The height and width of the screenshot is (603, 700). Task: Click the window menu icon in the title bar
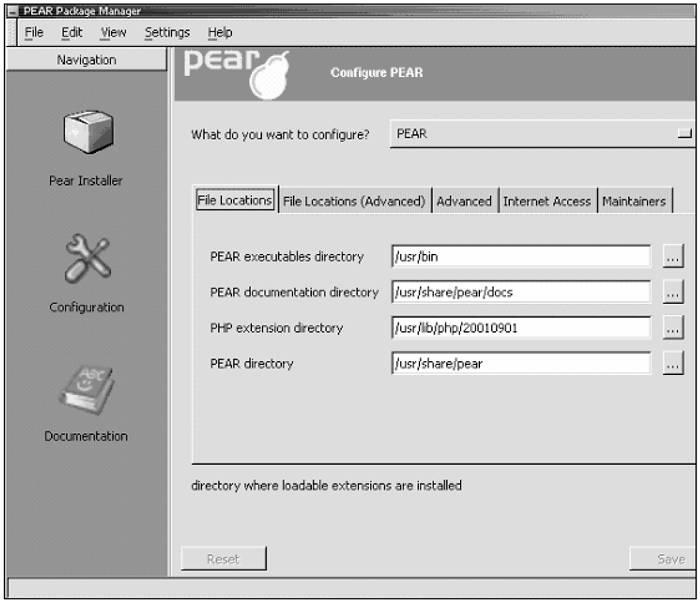point(13,11)
